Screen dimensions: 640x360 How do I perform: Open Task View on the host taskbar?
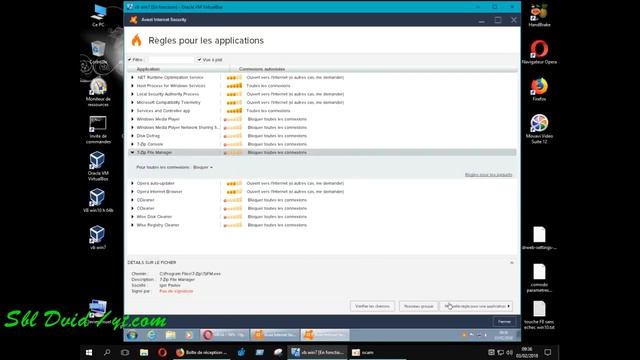coord(125,352)
